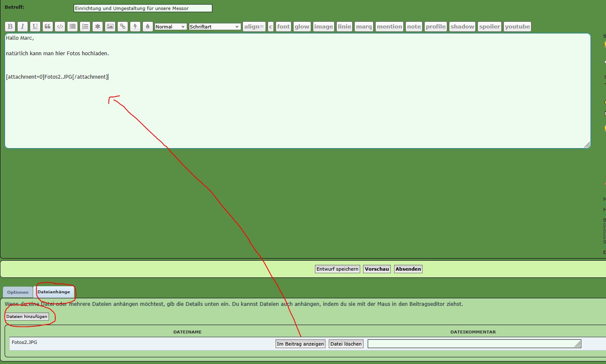Underline the selected text
The height and width of the screenshot is (364, 606).
35,26
